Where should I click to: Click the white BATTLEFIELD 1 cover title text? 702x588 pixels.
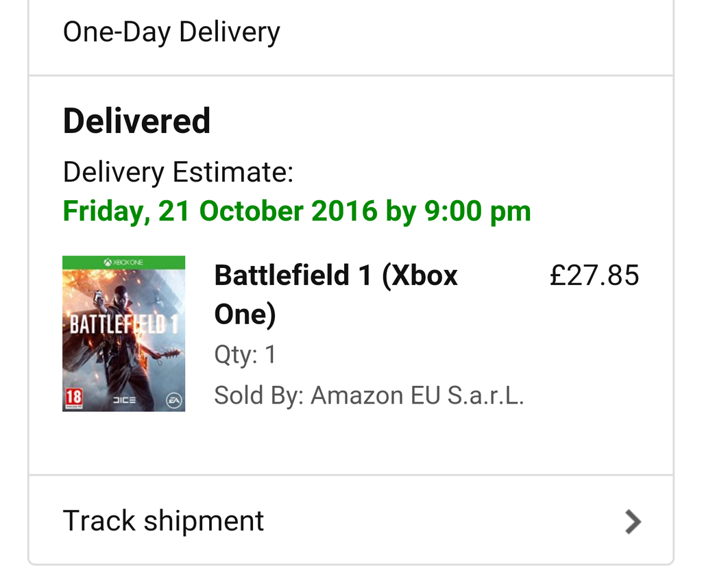click(x=123, y=323)
